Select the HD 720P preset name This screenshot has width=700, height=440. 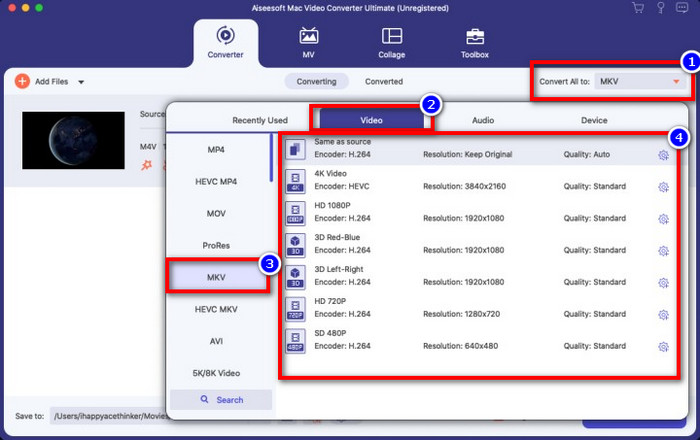[x=330, y=301]
